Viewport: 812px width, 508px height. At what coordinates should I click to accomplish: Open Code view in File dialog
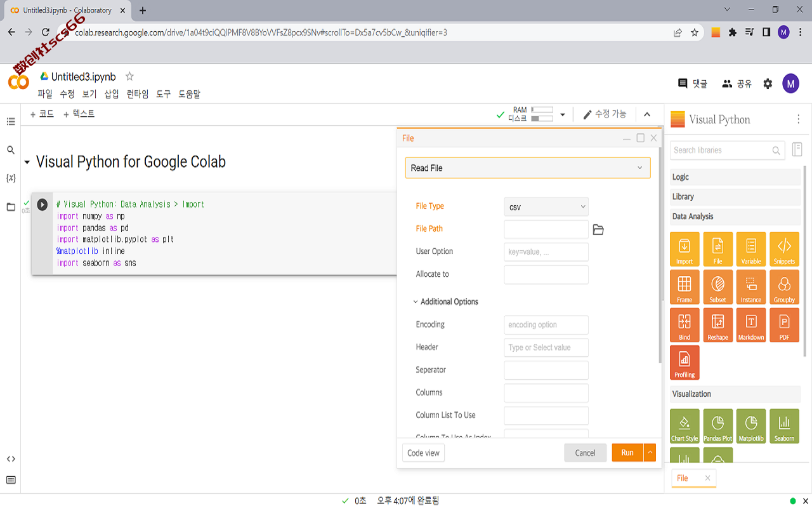(x=423, y=453)
